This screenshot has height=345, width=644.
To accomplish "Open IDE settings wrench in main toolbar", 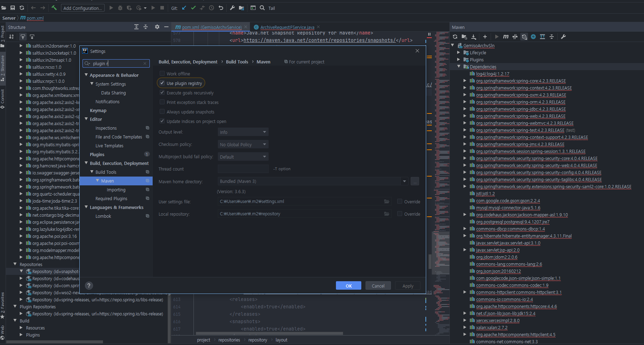I will [232, 8].
